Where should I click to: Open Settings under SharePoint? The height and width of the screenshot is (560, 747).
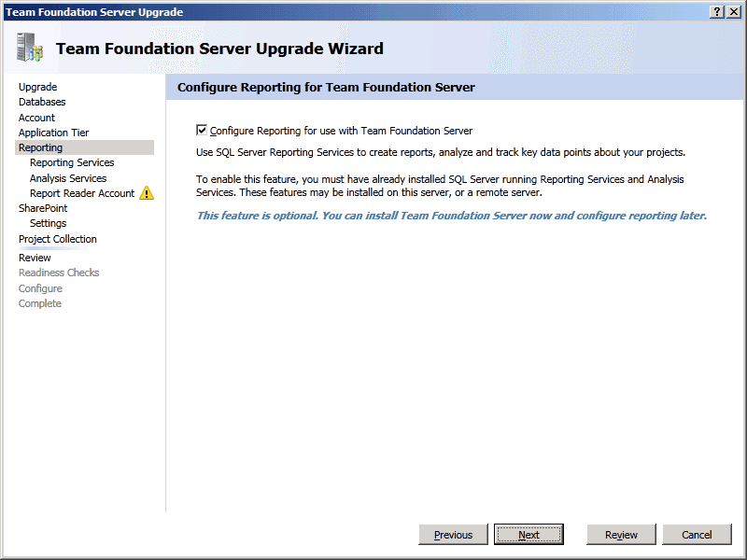coord(49,224)
